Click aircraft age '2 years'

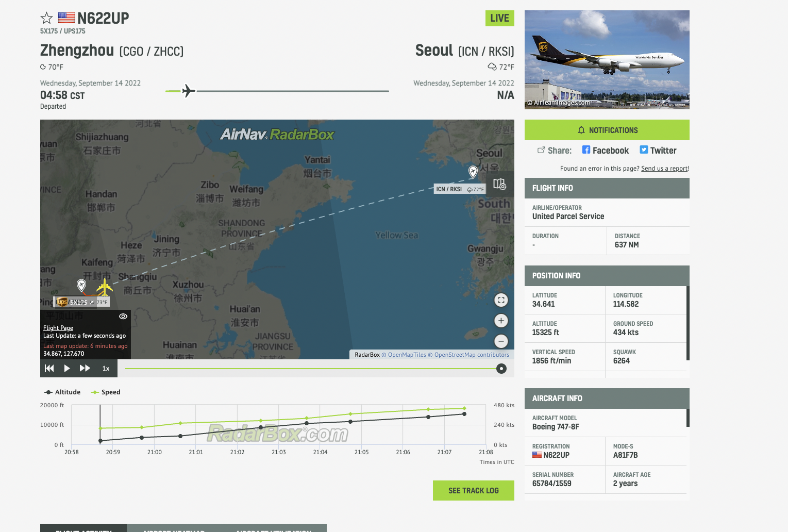(625, 484)
